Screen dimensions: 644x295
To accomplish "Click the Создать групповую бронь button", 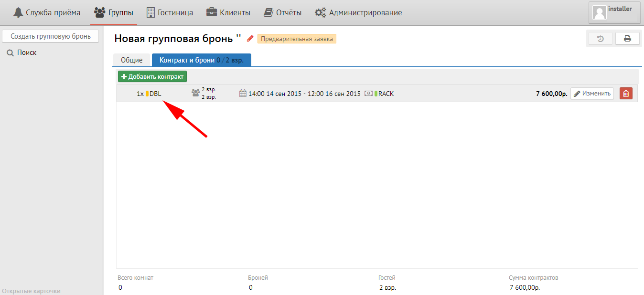I will point(51,36).
